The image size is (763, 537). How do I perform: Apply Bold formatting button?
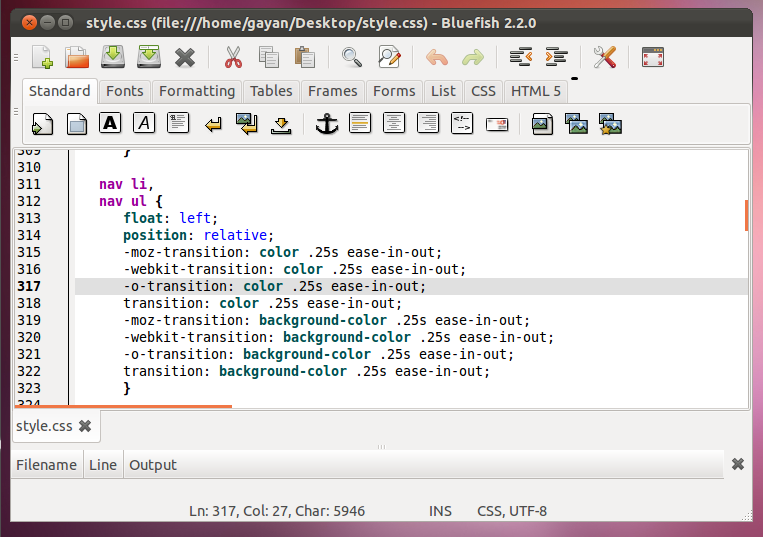110,124
